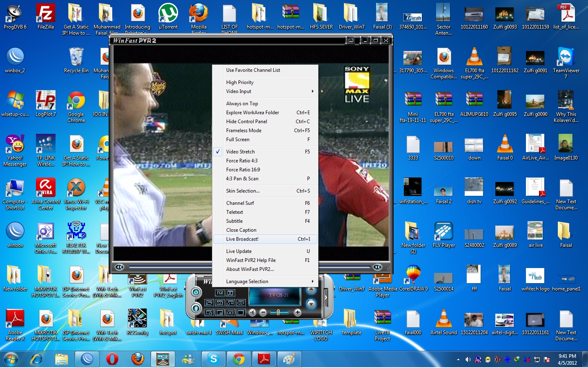Click the fast-forward button on video timeline
The height and width of the screenshot is (368, 588).
(x=378, y=267)
